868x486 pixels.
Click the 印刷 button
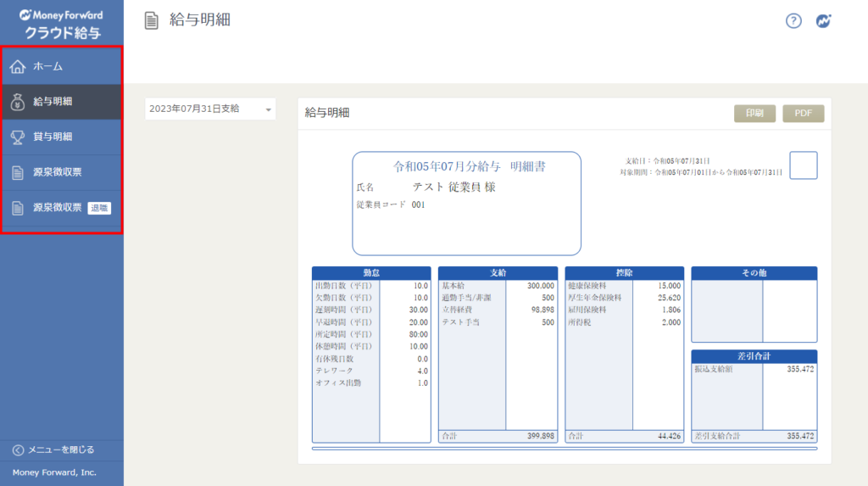tap(754, 113)
